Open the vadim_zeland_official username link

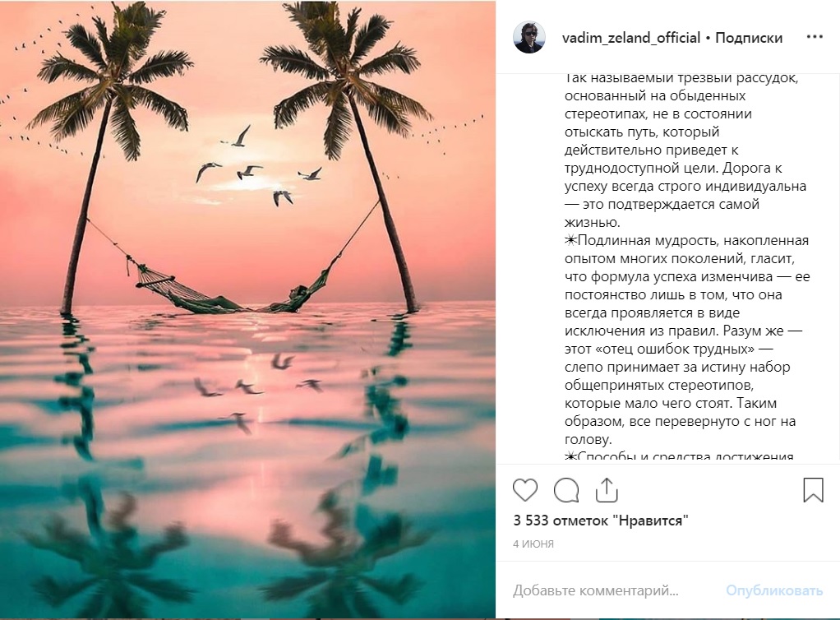630,38
